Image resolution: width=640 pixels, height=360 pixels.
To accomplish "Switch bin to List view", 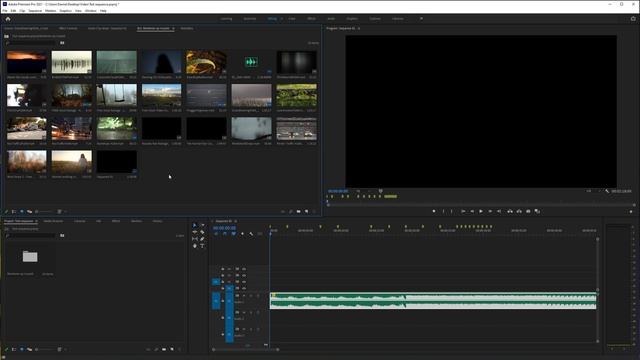I will tap(14, 211).
